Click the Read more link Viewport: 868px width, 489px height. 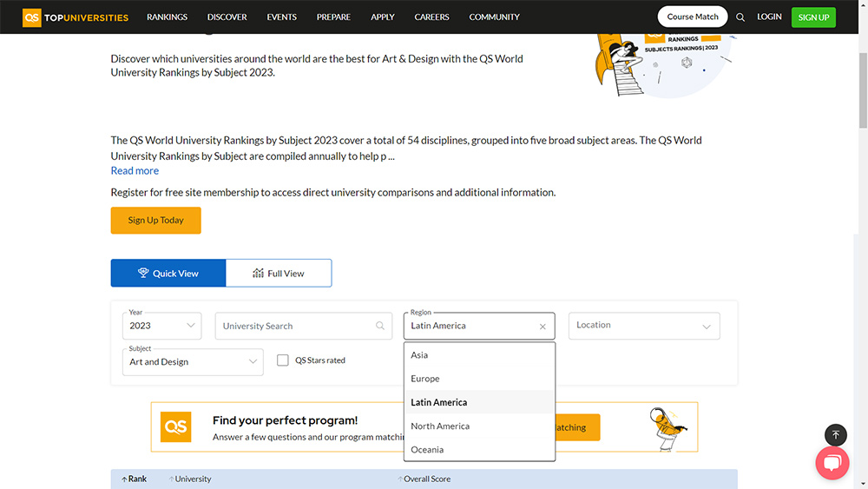135,170
